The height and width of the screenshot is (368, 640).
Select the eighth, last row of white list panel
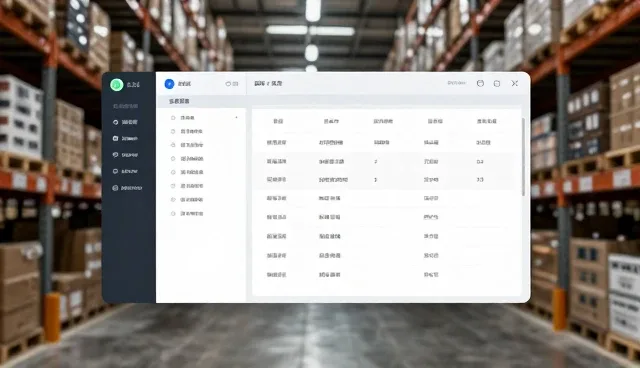coord(201,214)
